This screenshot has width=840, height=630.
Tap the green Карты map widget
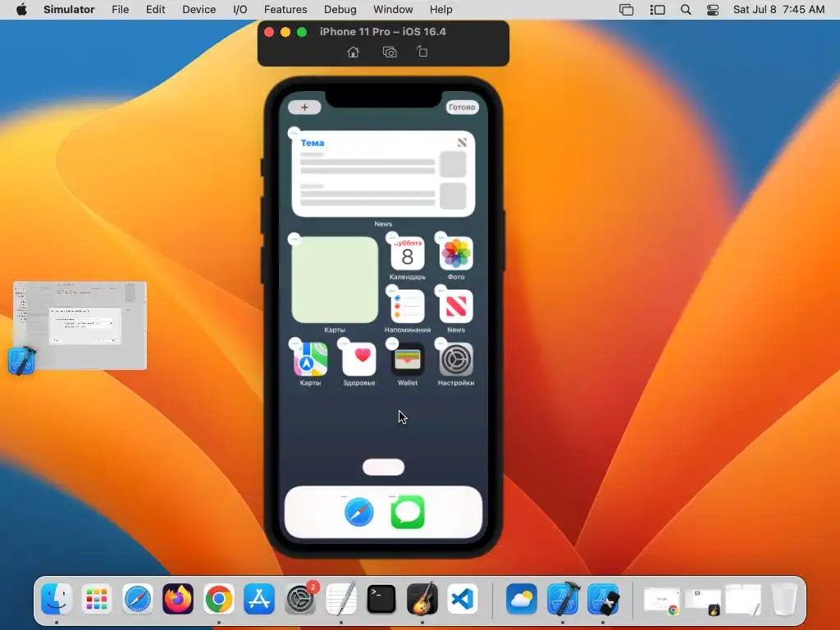click(335, 280)
